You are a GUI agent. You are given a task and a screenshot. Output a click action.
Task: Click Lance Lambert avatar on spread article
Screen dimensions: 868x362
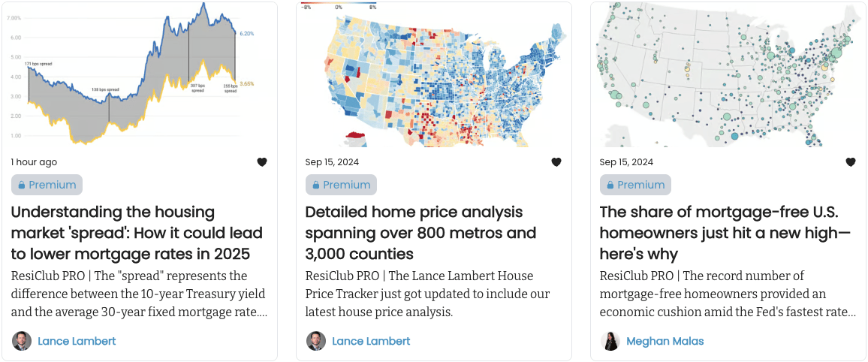point(22,341)
